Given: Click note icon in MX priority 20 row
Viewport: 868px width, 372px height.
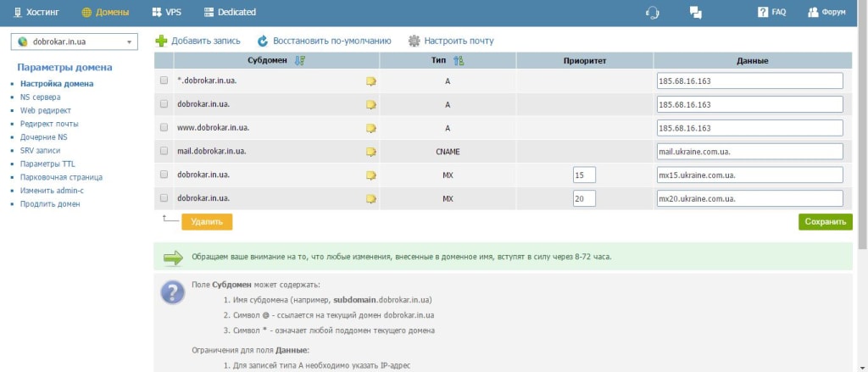Looking at the screenshot, I should click(371, 198).
